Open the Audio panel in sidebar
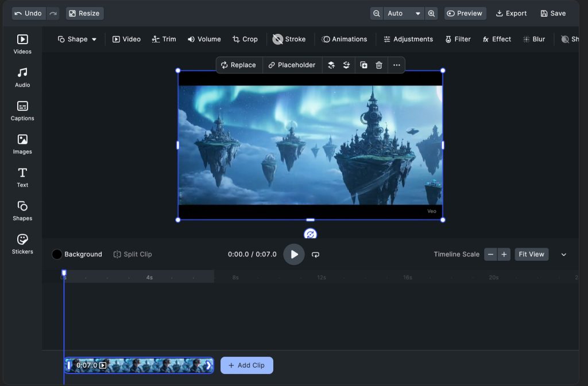588x386 pixels. pos(22,77)
